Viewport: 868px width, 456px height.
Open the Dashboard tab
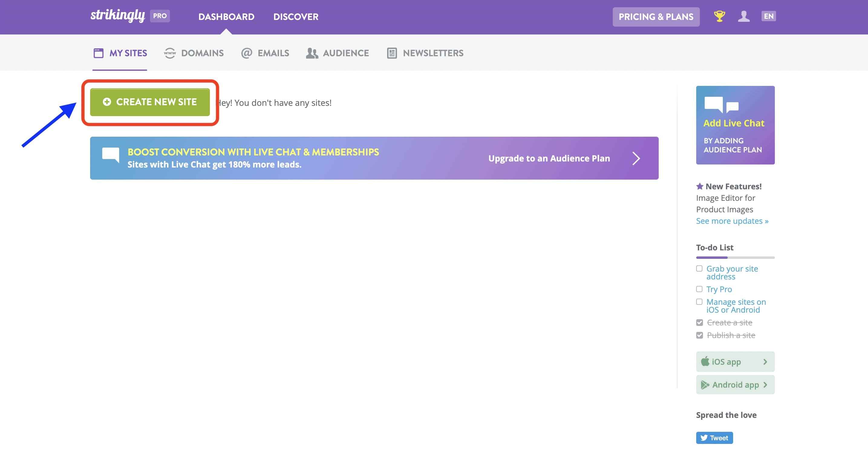pos(226,17)
